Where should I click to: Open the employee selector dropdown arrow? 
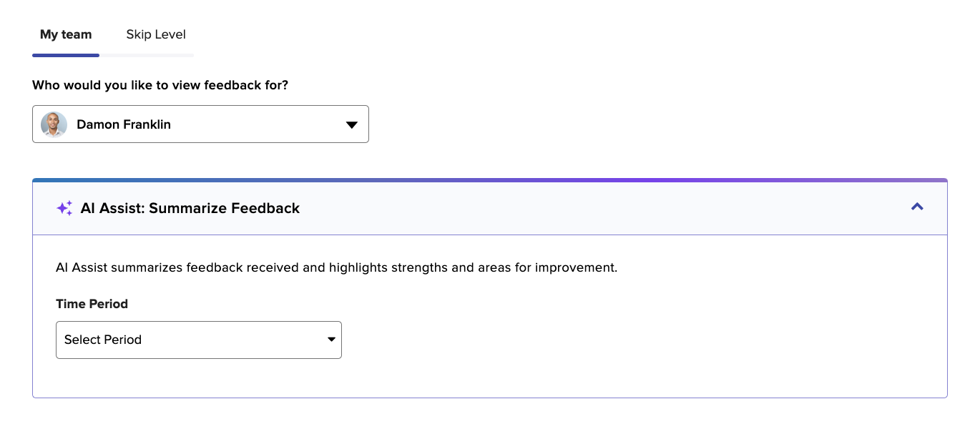point(351,124)
